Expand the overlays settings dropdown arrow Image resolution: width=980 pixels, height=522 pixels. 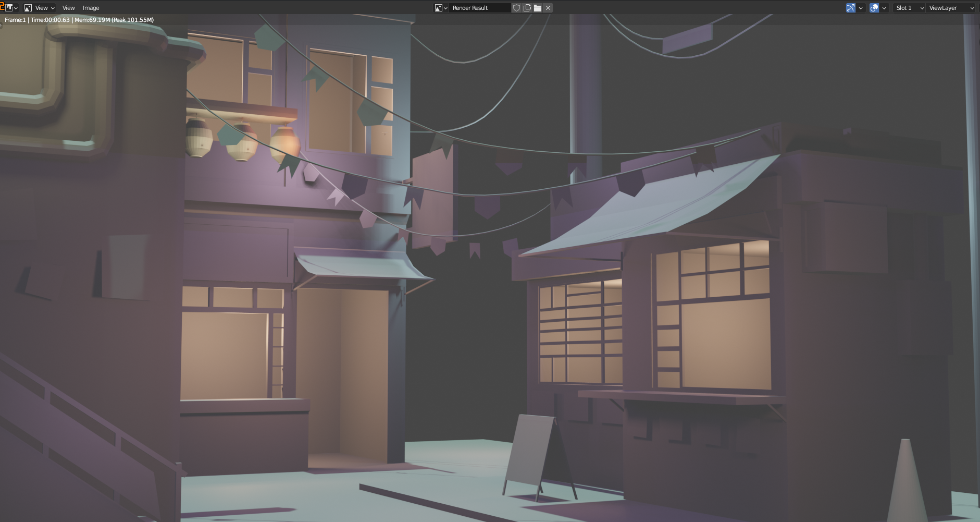pyautogui.click(x=884, y=7)
